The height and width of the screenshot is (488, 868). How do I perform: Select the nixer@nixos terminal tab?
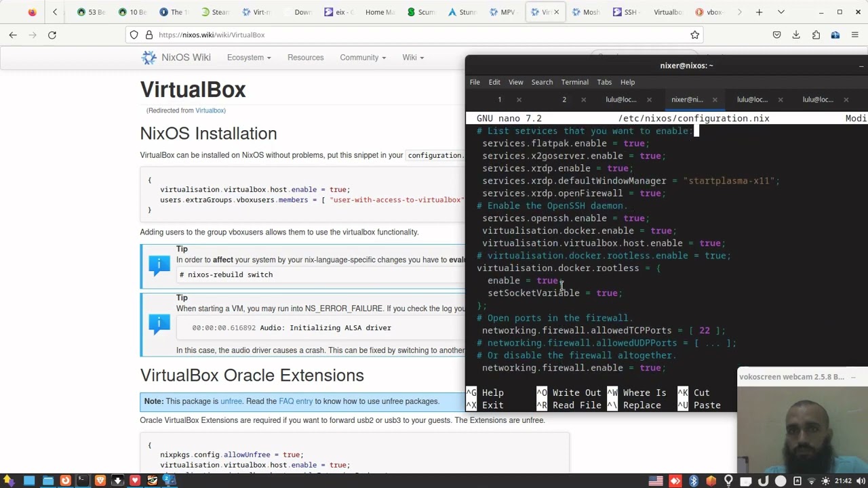[687, 100]
